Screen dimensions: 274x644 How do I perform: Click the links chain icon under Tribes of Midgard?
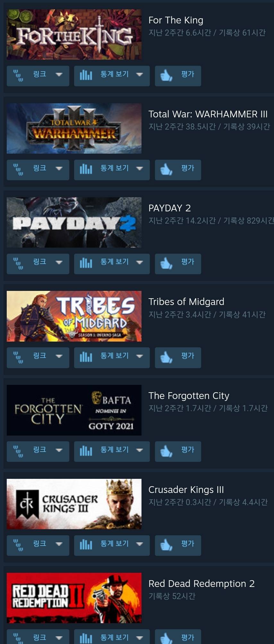click(18, 357)
